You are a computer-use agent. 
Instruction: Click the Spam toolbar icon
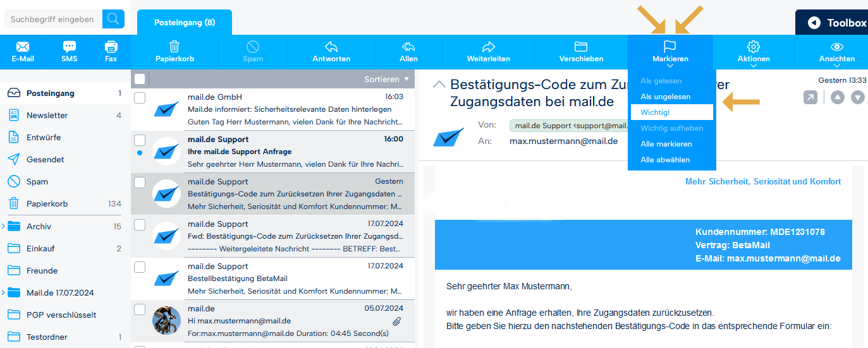coord(253,52)
